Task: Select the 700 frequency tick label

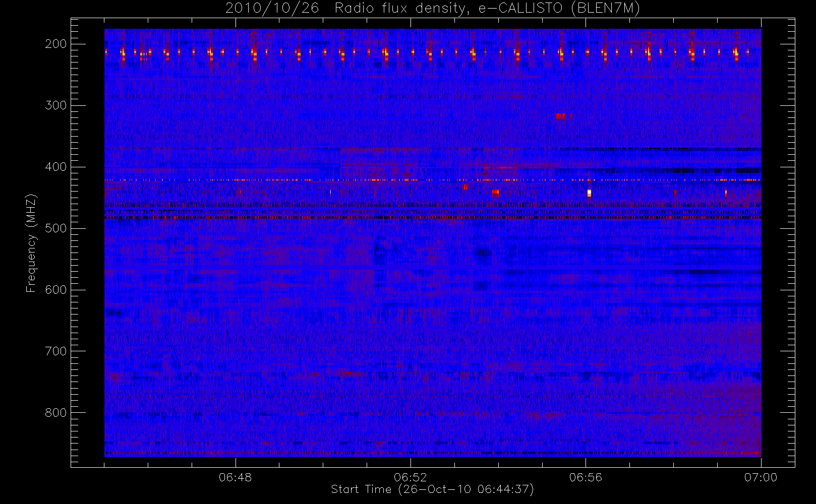Action: pos(56,351)
